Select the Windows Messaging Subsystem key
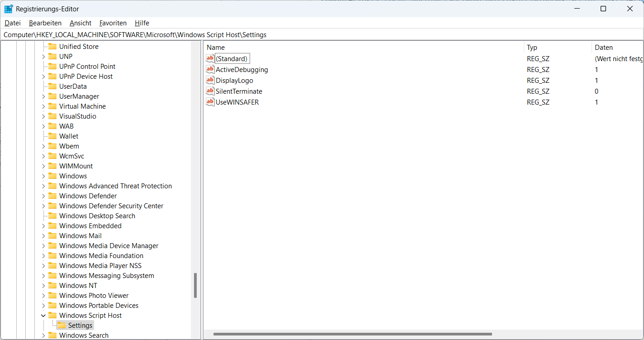 [x=107, y=276]
